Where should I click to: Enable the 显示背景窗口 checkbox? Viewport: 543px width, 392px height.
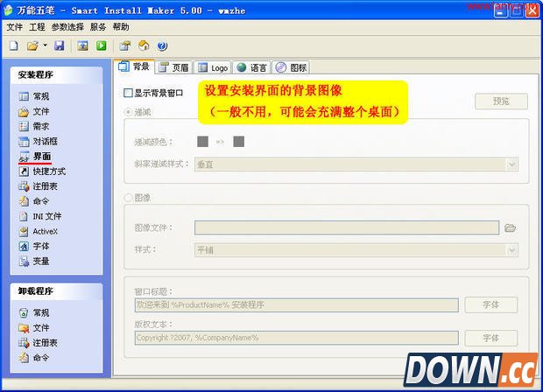click(x=128, y=93)
